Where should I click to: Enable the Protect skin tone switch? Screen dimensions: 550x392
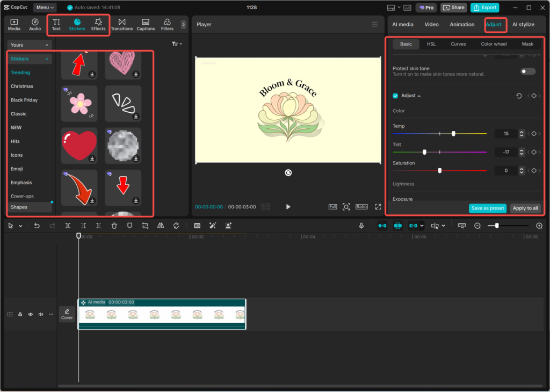527,71
